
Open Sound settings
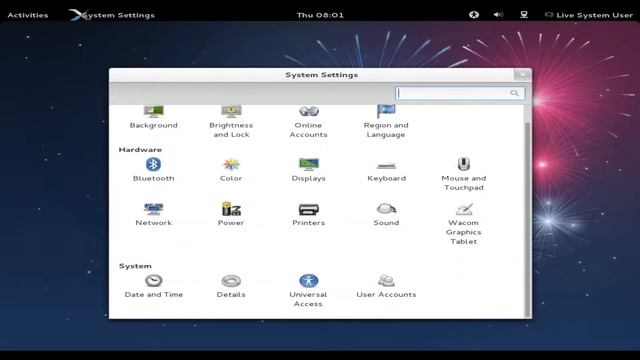coord(386,214)
